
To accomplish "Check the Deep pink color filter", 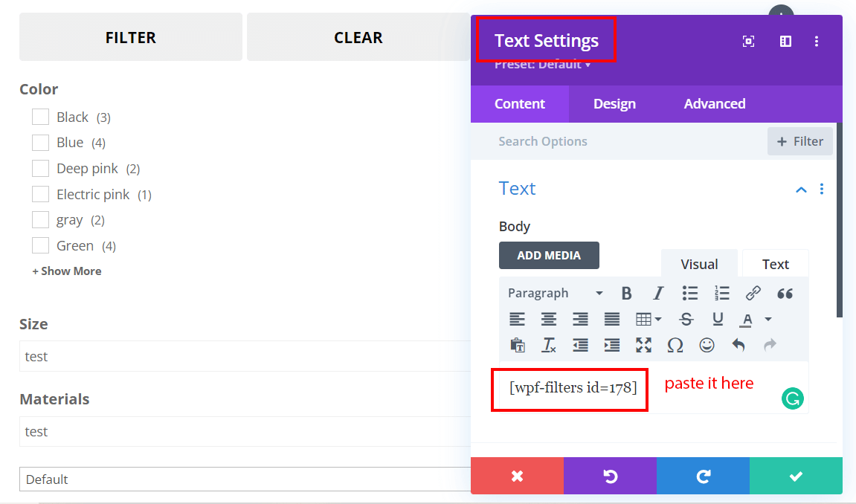I will point(40,168).
